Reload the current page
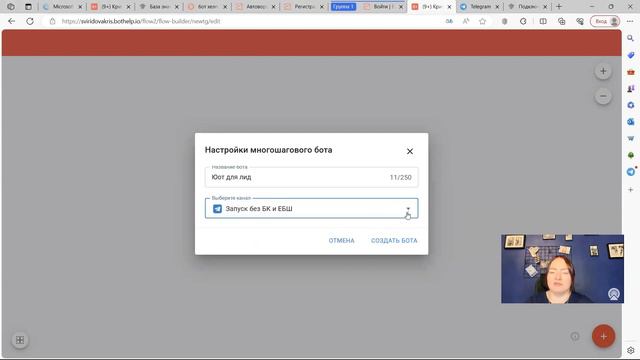This screenshot has width=640, height=360. coord(30,21)
